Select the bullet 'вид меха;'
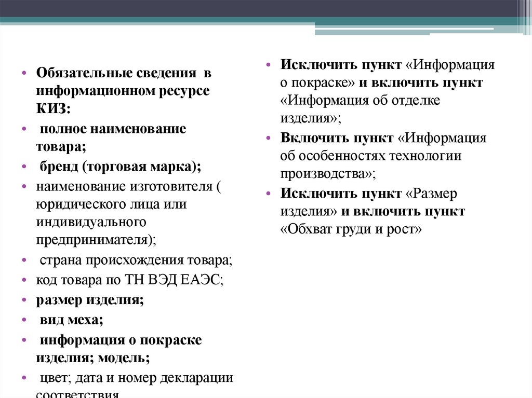This screenshot has width=532, height=398. tap(71, 320)
